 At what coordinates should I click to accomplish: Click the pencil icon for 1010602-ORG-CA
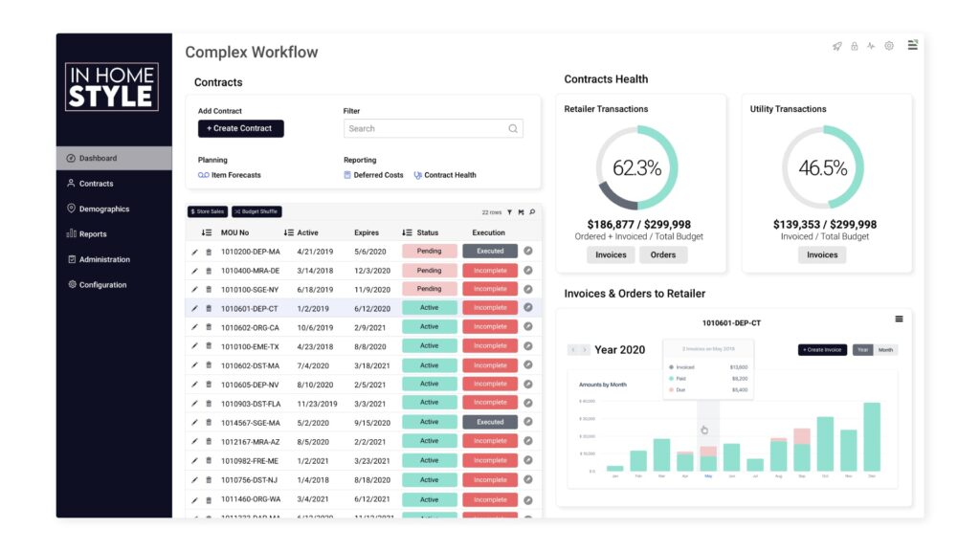(x=195, y=327)
